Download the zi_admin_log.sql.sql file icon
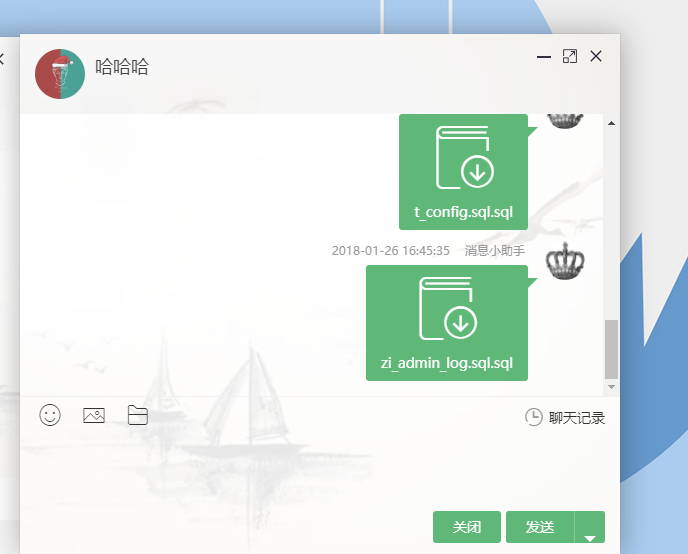The width and height of the screenshot is (688, 554). [448, 308]
